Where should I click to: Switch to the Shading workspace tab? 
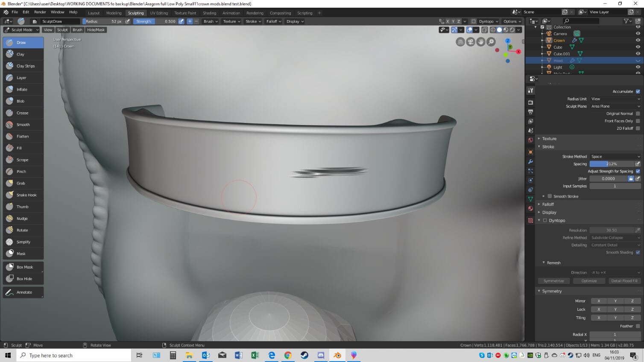(x=209, y=13)
